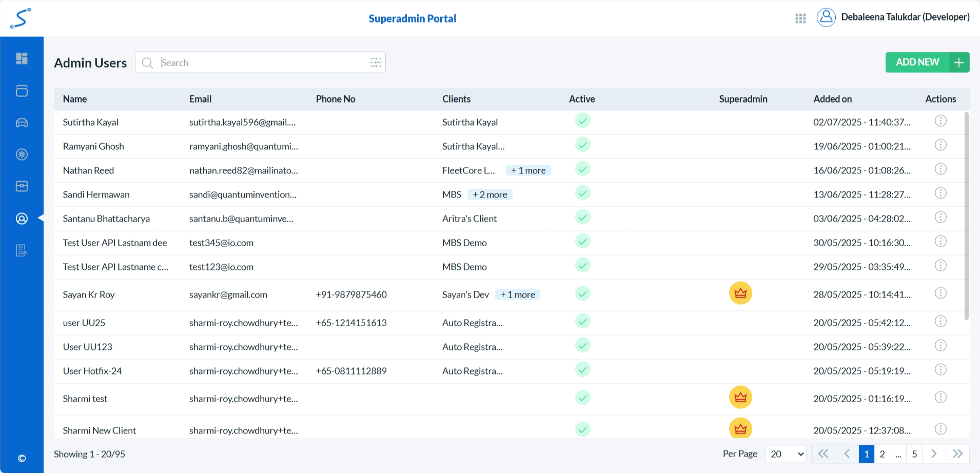The image size is (980, 473).
Task: Go to the next page arrow
Action: click(x=934, y=454)
